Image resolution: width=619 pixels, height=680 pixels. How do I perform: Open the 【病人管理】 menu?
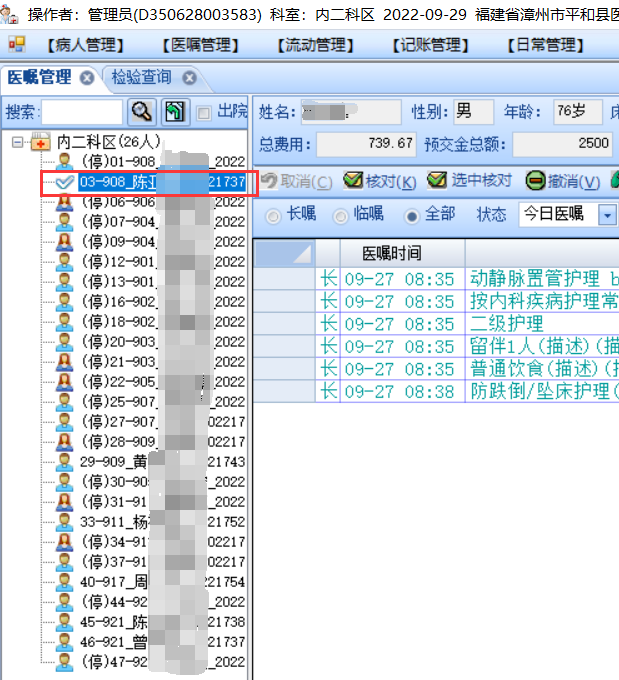[x=85, y=45]
